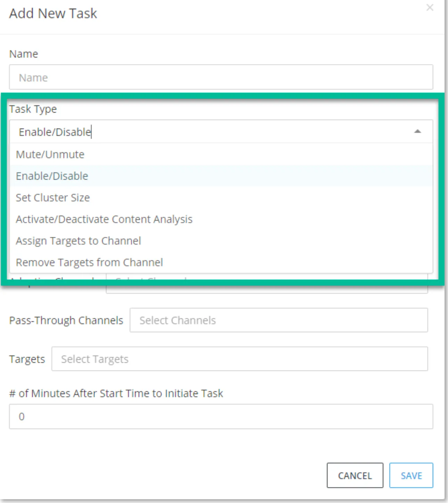Click the SAVE button
This screenshot has height=503, width=448.
[411, 475]
